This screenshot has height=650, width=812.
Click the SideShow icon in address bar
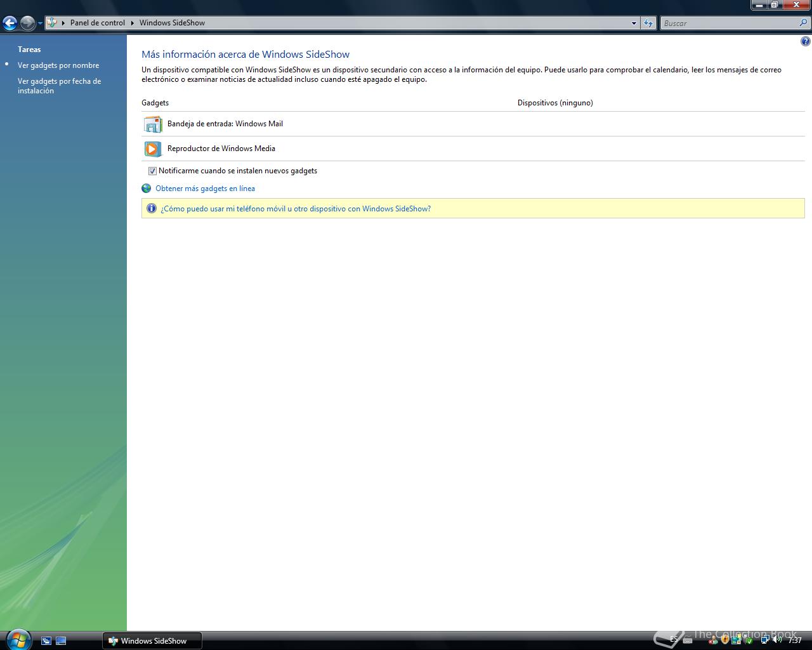click(x=52, y=23)
